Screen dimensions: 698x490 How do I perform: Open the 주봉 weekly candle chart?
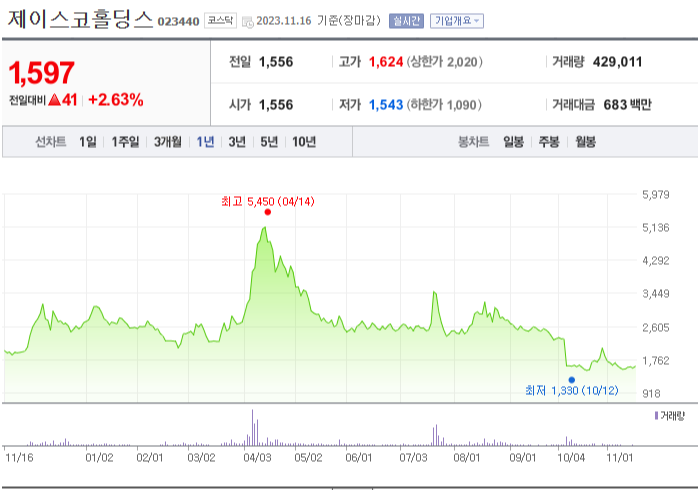pos(549,142)
